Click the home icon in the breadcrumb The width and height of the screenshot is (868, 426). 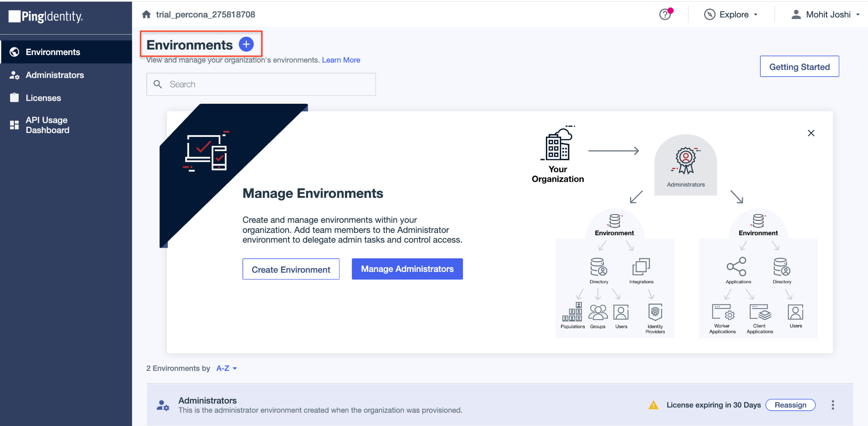146,14
